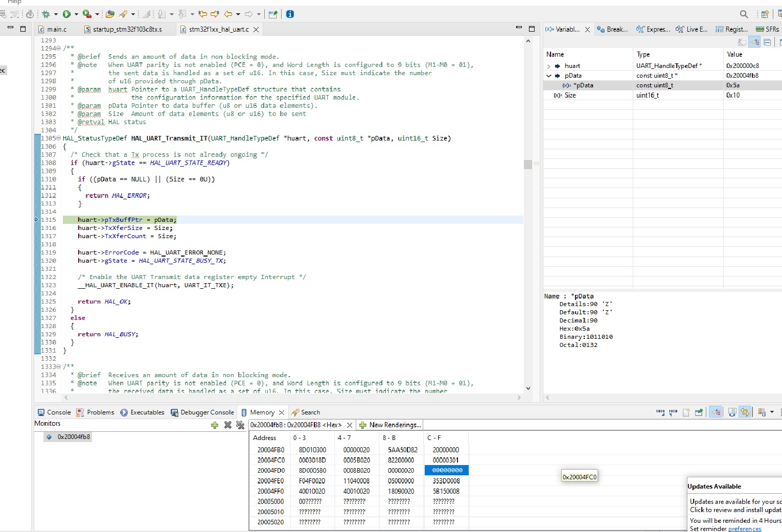This screenshot has width=782, height=532.
Task: Select the highlighted 00000000 memory cell
Action: pos(447,470)
